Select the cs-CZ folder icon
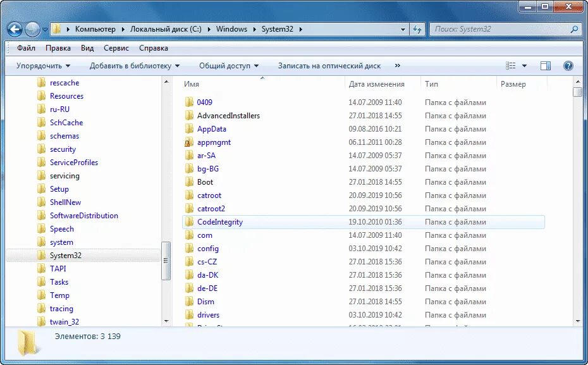Viewport: 588px width, 365px height. (x=190, y=262)
